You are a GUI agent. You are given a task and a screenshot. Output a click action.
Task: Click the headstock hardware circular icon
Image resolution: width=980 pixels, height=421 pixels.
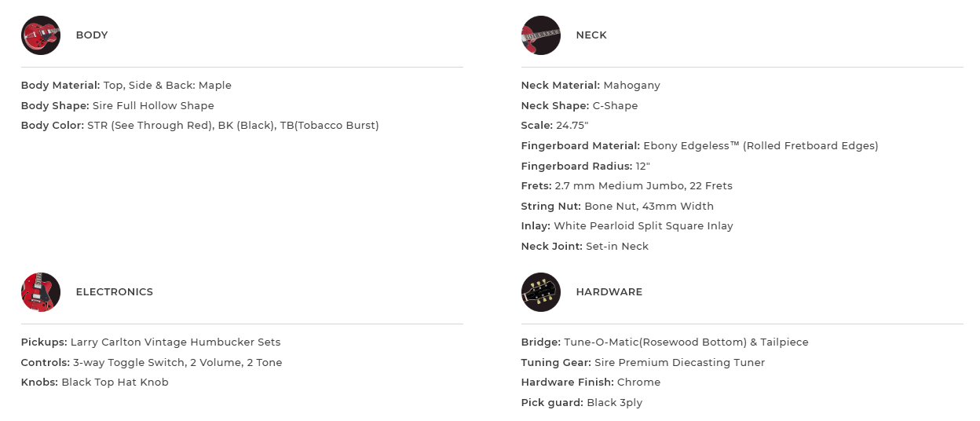[x=541, y=292]
